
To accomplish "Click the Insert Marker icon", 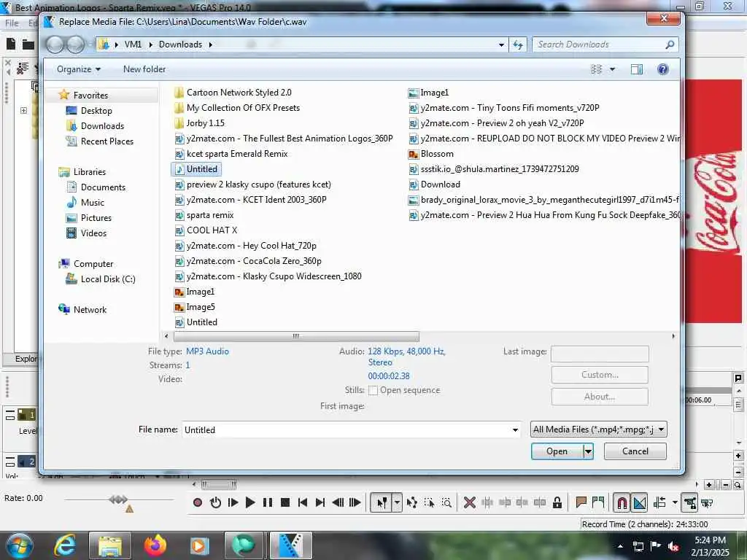I will (581, 502).
